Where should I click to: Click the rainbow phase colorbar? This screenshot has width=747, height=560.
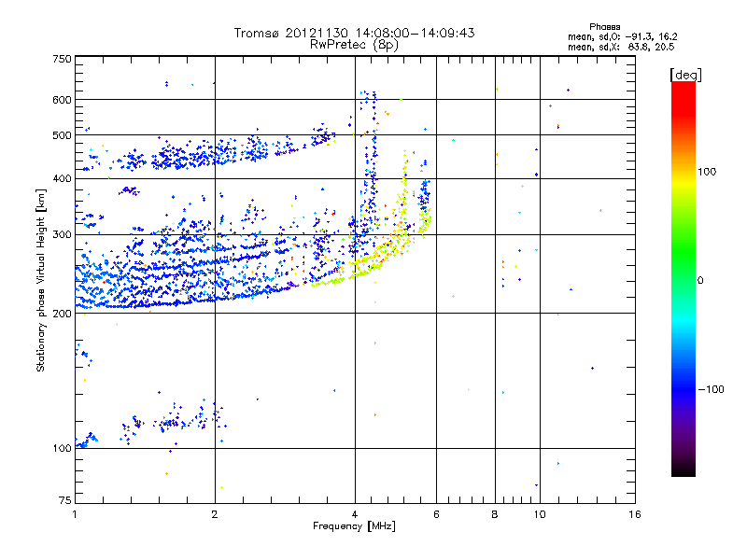pyautogui.click(x=684, y=278)
